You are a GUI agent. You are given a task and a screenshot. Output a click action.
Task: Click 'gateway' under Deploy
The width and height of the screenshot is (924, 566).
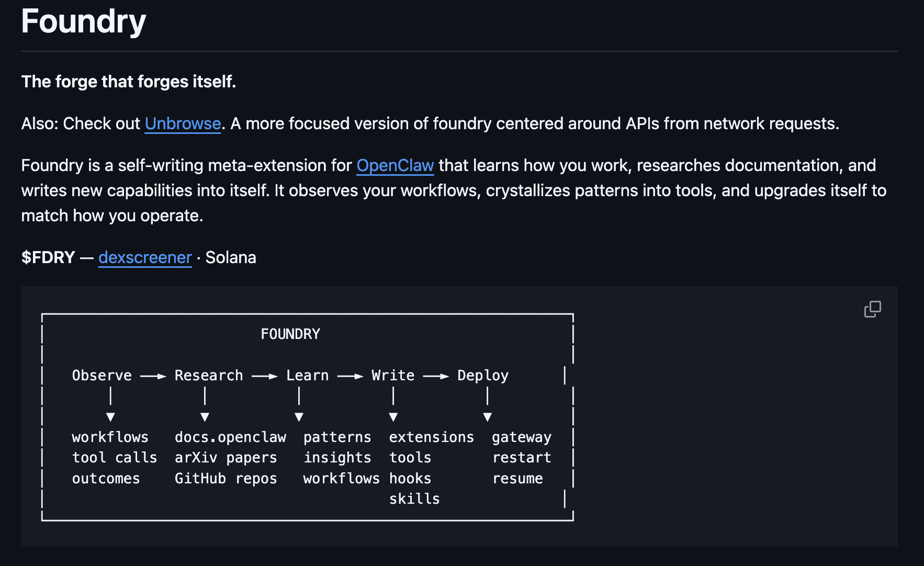[522, 437]
